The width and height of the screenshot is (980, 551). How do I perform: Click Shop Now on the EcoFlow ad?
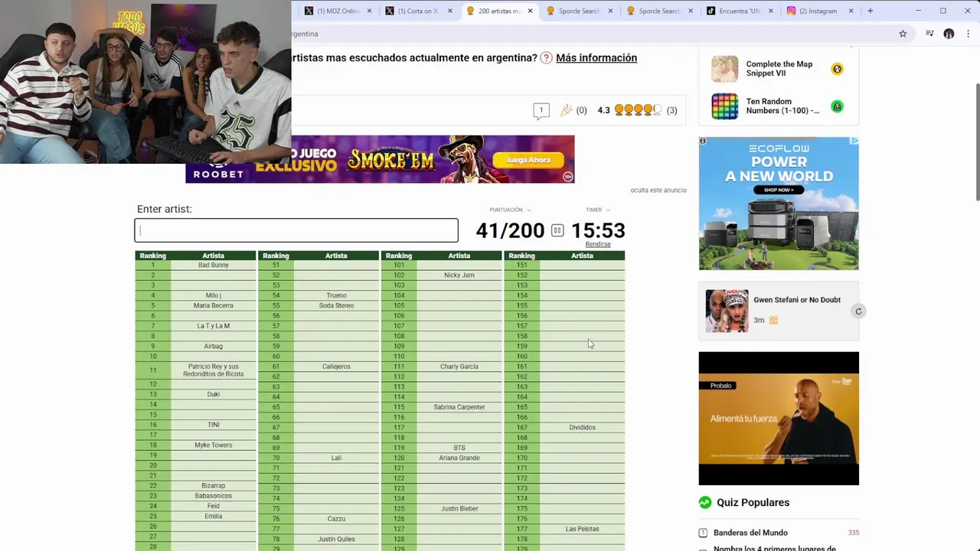click(x=779, y=190)
